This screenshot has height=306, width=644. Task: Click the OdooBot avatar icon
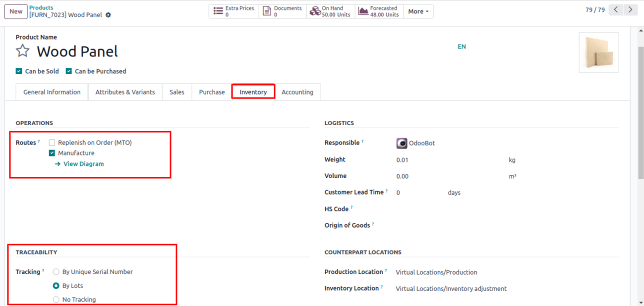pyautogui.click(x=402, y=143)
